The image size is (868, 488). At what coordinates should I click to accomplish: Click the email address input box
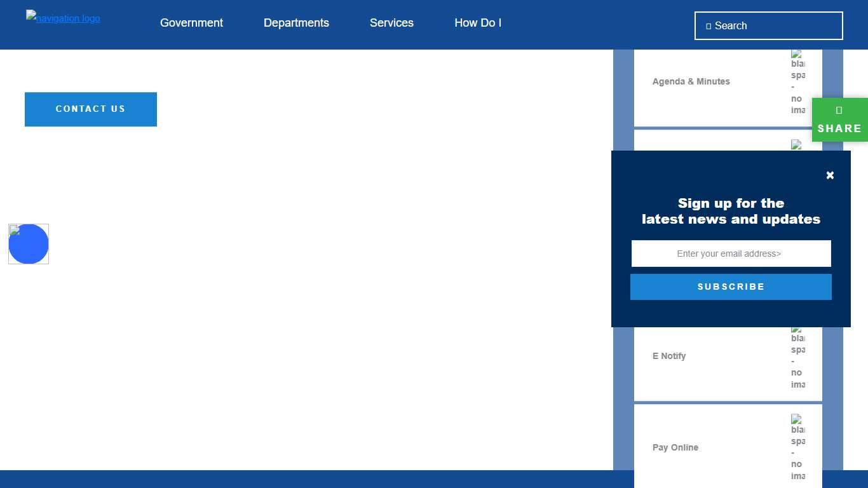point(731,254)
